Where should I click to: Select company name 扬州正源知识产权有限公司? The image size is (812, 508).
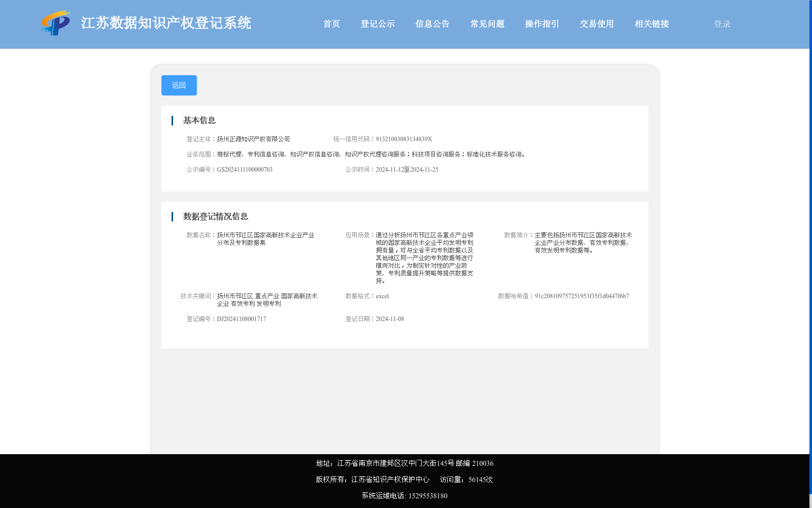pos(253,139)
